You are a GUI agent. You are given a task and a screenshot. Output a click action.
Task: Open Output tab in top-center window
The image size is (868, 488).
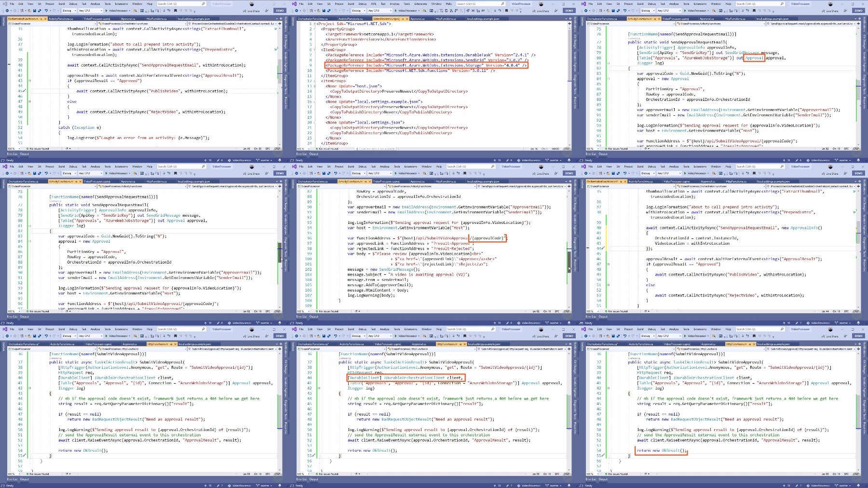point(313,154)
